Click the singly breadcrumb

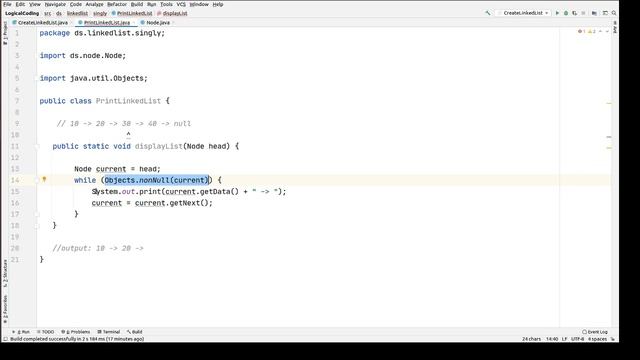(100, 13)
